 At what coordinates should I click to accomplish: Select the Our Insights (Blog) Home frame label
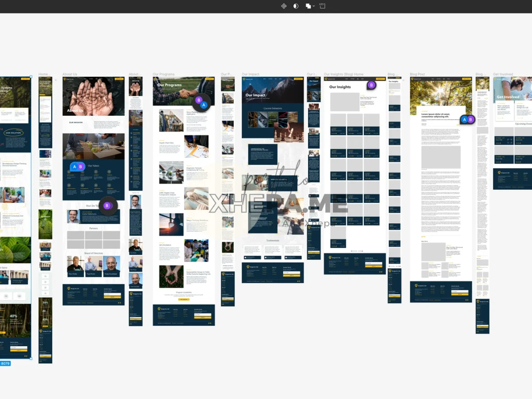click(344, 74)
